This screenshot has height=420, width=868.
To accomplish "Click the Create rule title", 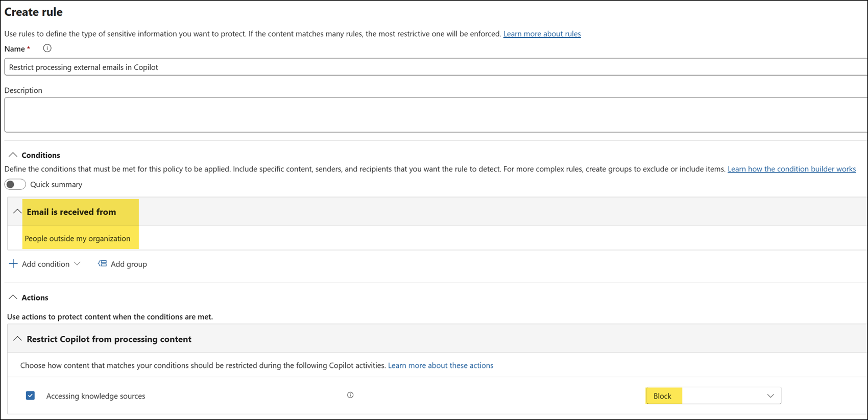I will pyautogui.click(x=34, y=12).
